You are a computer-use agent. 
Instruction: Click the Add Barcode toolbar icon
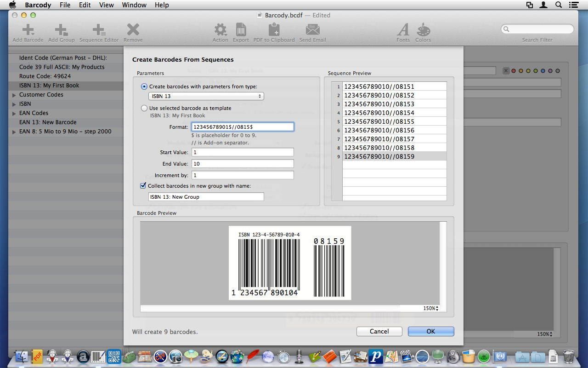point(28,30)
